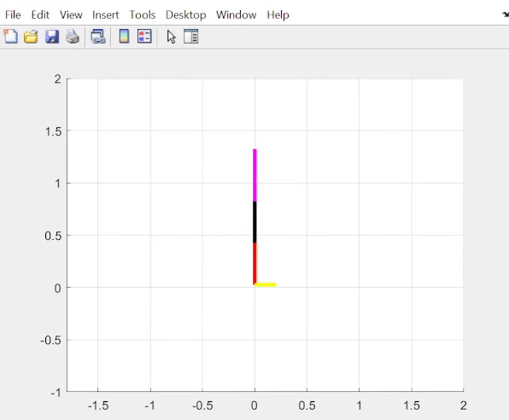Print the figure using the printer icon

point(73,37)
